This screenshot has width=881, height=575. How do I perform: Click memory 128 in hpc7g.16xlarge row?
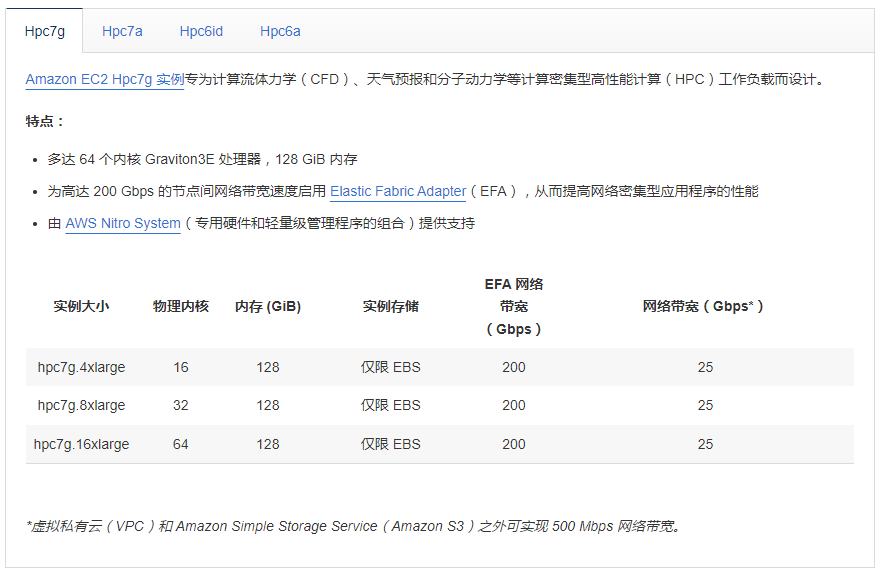[268, 444]
